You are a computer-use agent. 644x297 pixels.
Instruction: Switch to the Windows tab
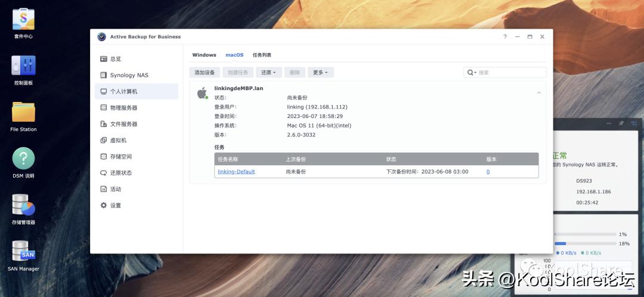click(x=204, y=55)
